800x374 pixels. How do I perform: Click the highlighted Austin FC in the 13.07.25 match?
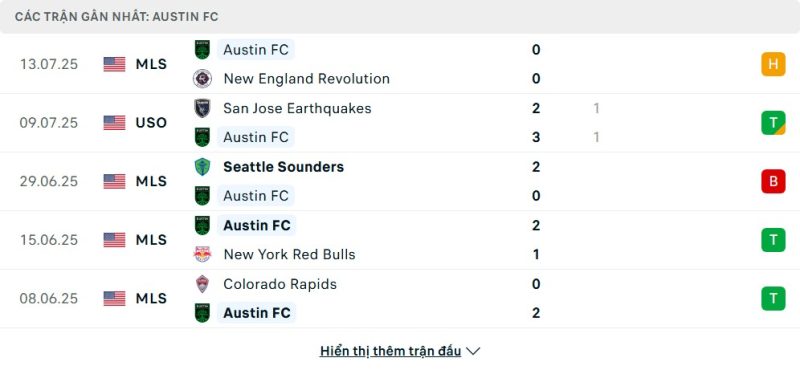coord(256,49)
